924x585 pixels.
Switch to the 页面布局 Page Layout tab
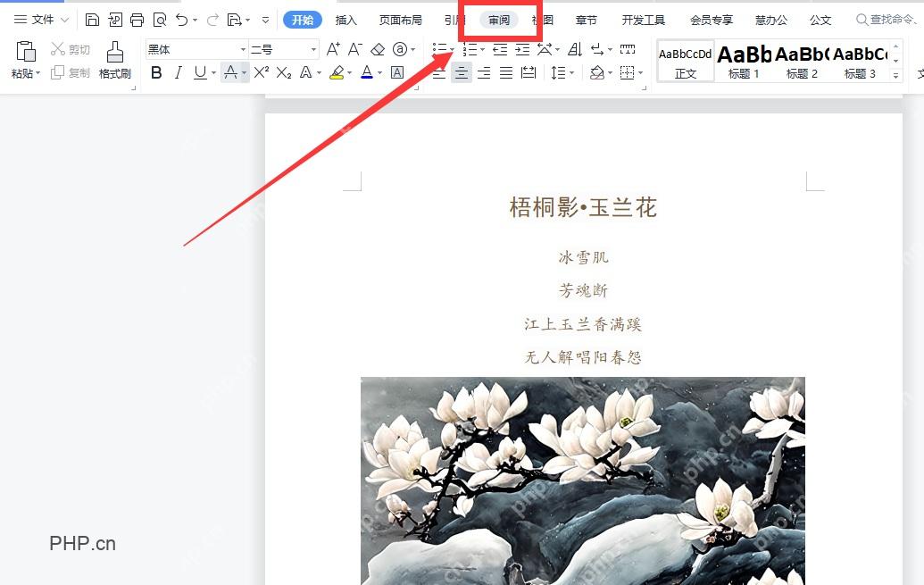(x=401, y=20)
